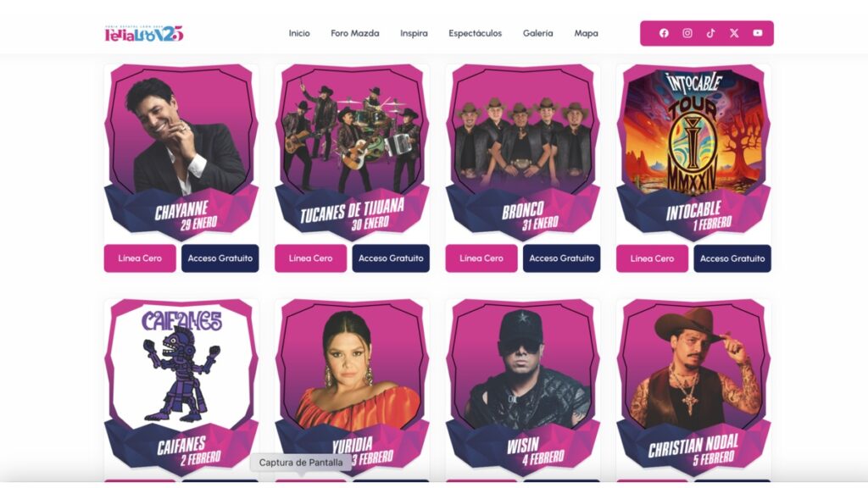The image size is (868, 488).
Task: Open the Chayanne 29 Enero poster
Action: [181, 152]
